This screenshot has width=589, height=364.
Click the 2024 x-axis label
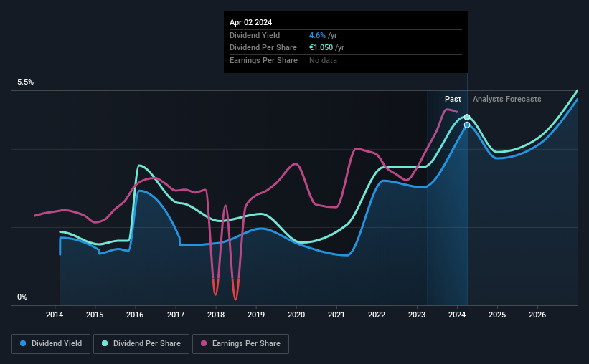(x=457, y=315)
